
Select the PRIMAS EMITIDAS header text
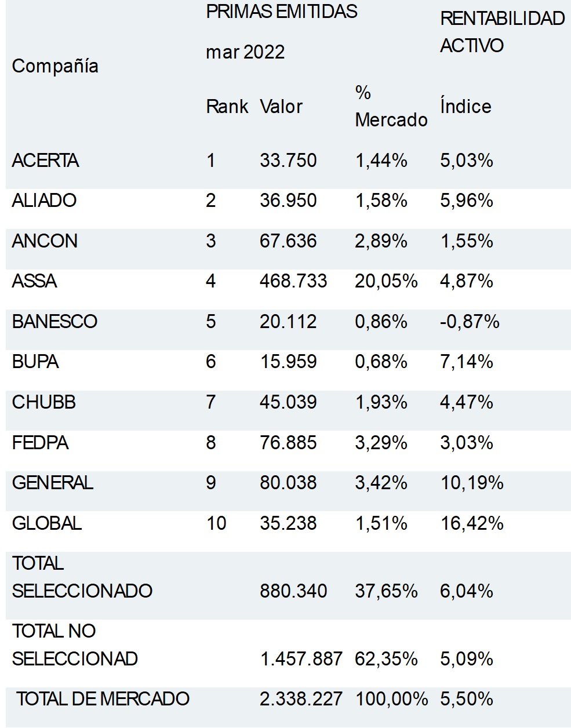coord(282,12)
